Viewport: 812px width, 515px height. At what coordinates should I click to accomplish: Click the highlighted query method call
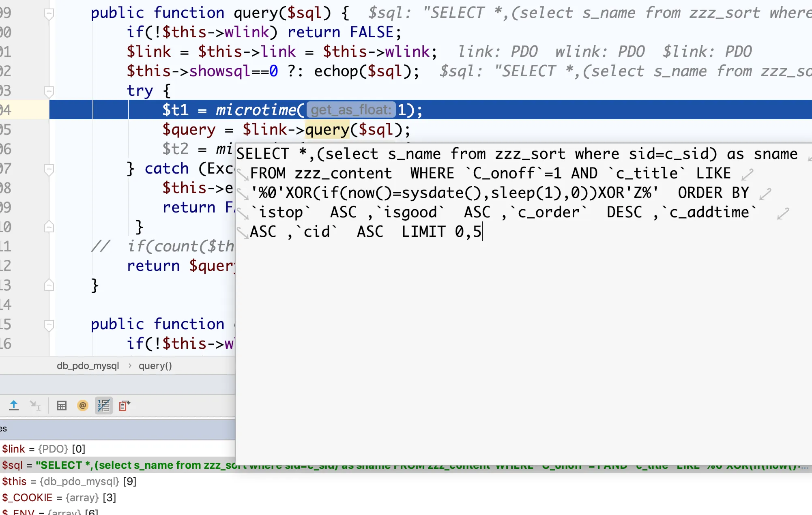(327, 130)
